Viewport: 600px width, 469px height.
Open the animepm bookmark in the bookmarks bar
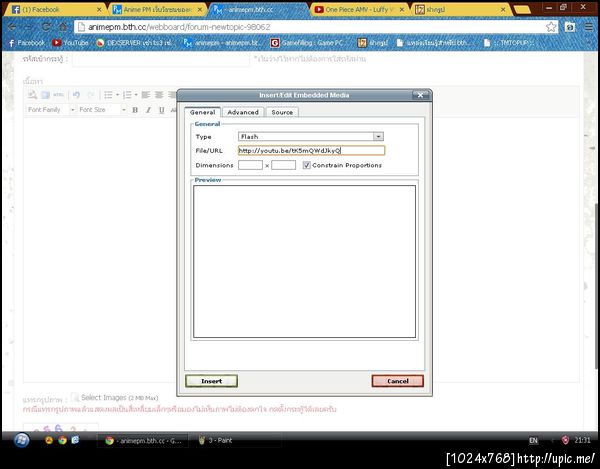222,43
